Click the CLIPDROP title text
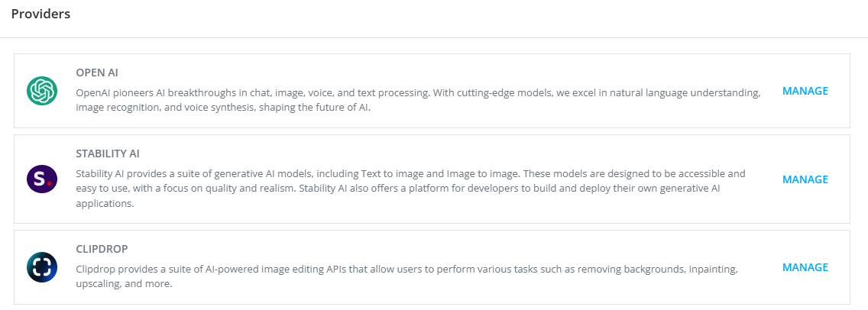Viewport: 868px width, 310px height. point(100,250)
